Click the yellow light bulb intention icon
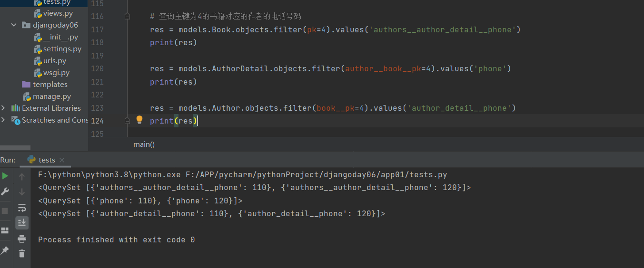Image resolution: width=644 pixels, height=268 pixels. [139, 120]
